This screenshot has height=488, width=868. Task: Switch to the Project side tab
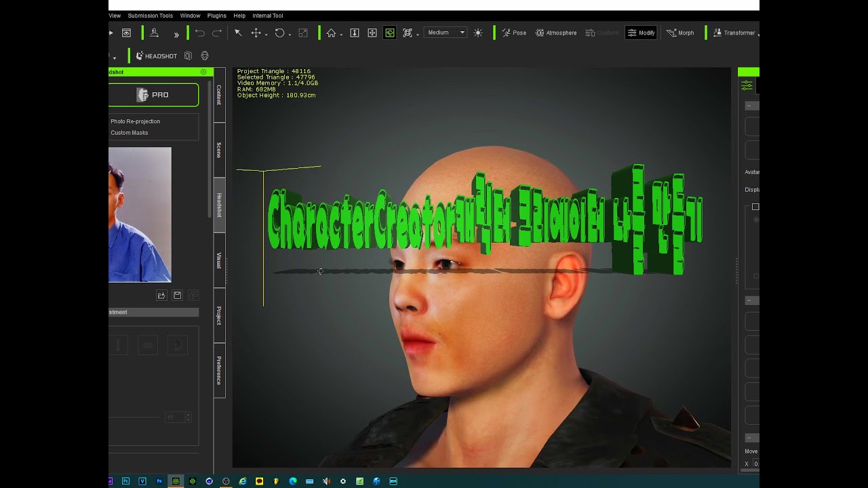tap(219, 316)
